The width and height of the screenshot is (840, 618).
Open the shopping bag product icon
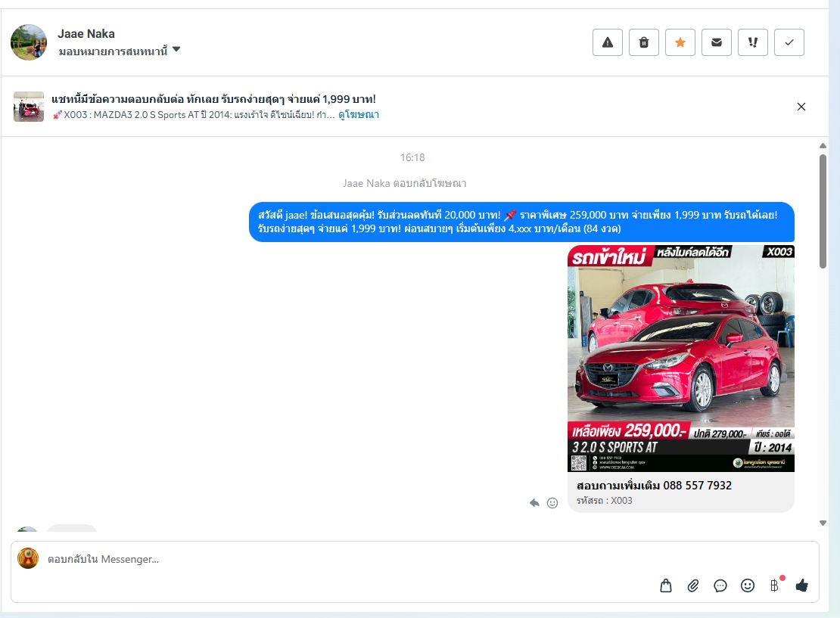[666, 586]
